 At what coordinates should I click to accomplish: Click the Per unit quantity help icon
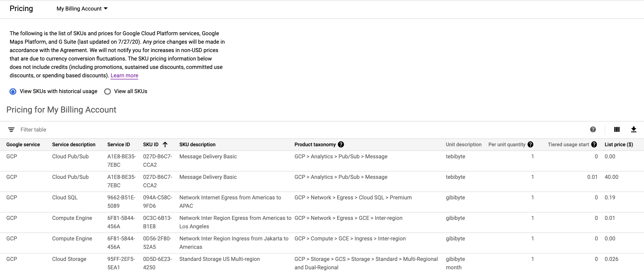(x=531, y=144)
